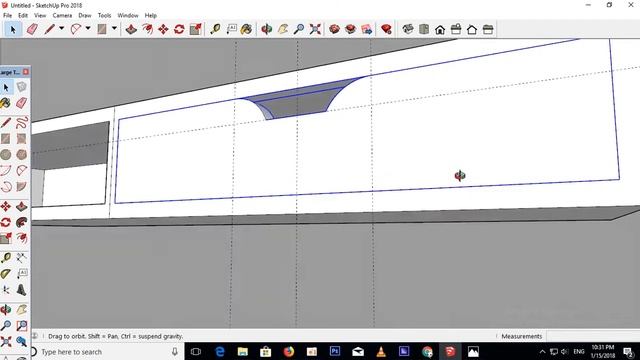Screen dimensions: 640x360
Task: Switch to the Front view house icon
Action: tap(440, 29)
